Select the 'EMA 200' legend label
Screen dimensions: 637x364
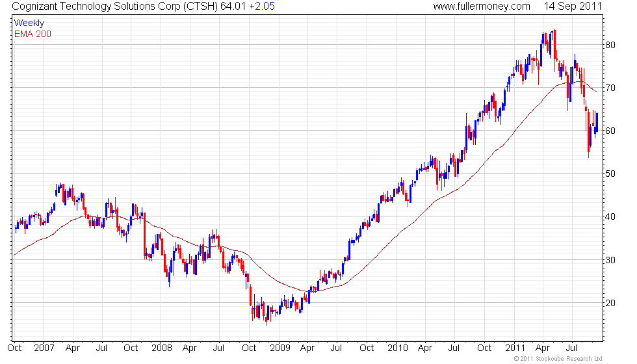click(x=33, y=34)
